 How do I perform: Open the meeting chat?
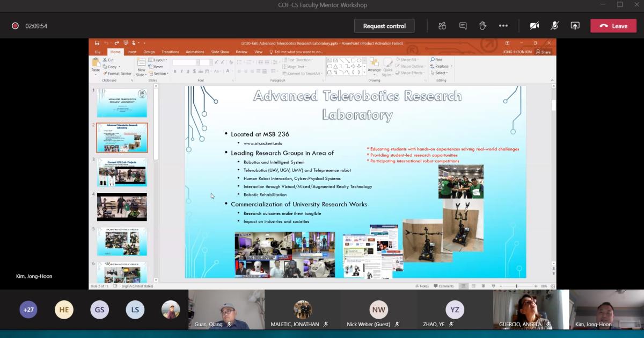463,26
